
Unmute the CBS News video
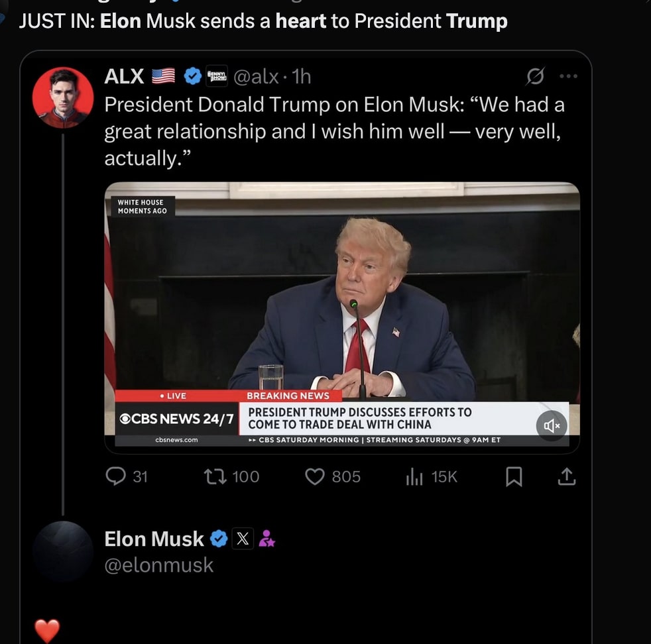[552, 426]
